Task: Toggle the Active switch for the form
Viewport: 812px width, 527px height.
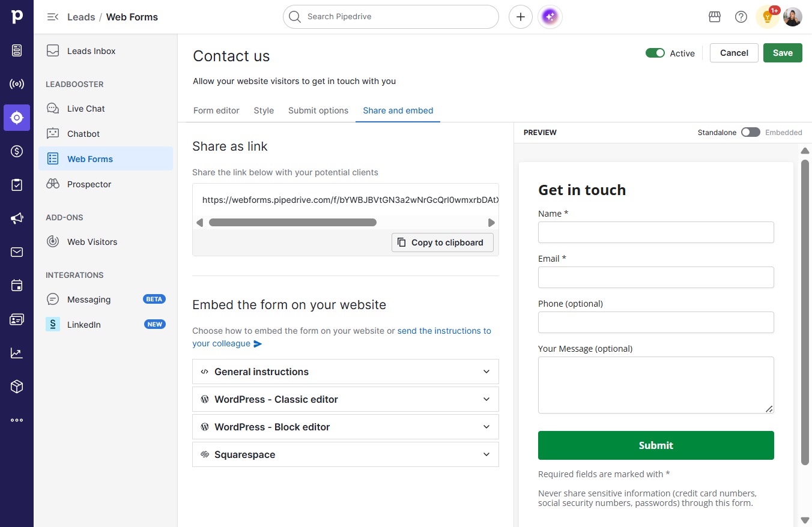Action: pos(655,53)
